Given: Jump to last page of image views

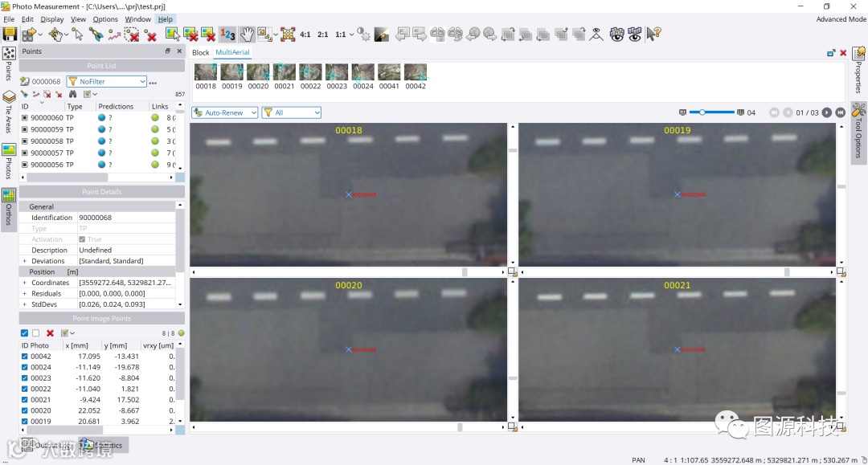Looking at the screenshot, I should [841, 112].
